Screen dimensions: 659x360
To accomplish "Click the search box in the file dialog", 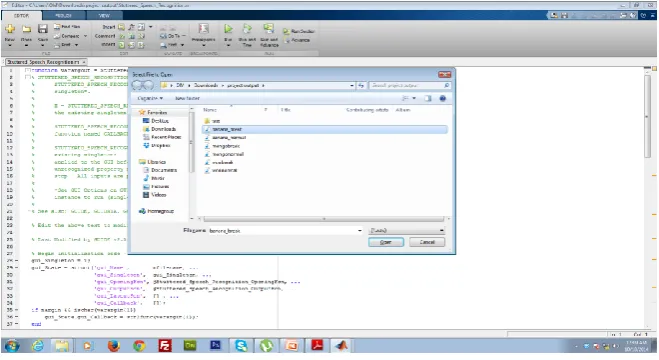I will click(x=410, y=85).
